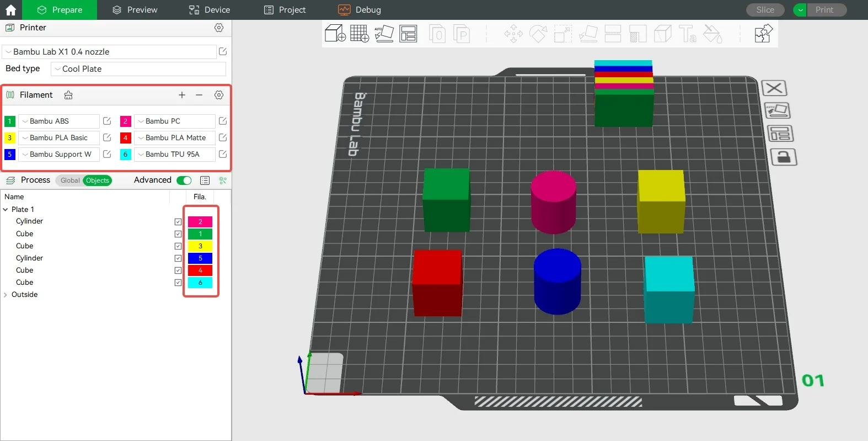Image resolution: width=868 pixels, height=441 pixels.
Task: Open the Assembly view icon
Action: pyautogui.click(x=763, y=34)
